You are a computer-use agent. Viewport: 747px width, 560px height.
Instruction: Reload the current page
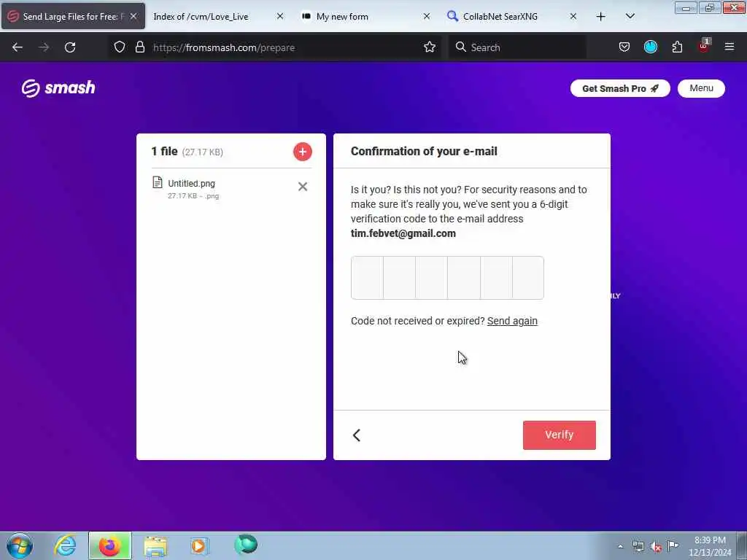pos(70,47)
